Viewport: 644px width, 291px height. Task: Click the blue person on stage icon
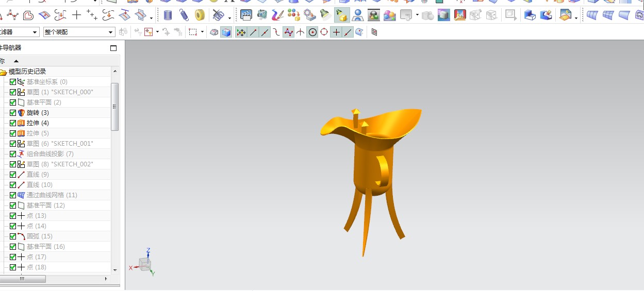[x=357, y=15]
